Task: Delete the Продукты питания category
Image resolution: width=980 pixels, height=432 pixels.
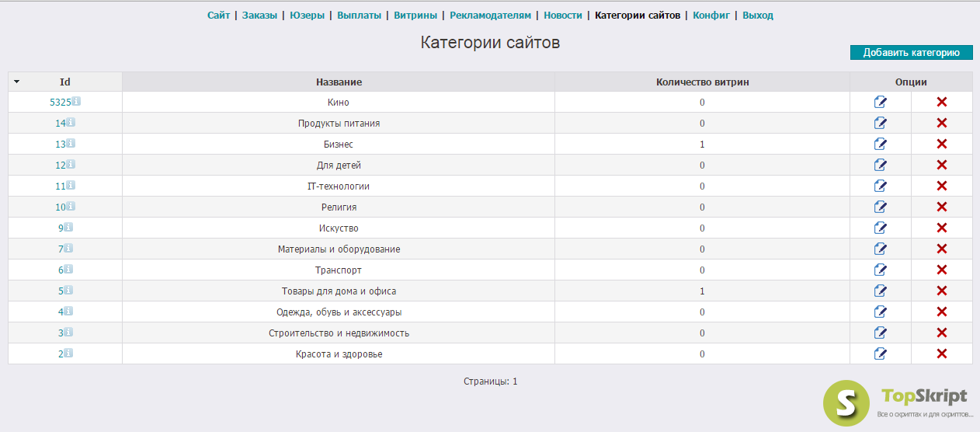Action: [x=942, y=123]
